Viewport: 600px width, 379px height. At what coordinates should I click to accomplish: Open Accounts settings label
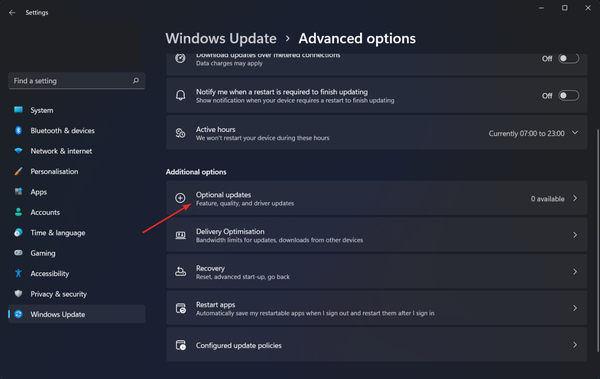tap(45, 212)
